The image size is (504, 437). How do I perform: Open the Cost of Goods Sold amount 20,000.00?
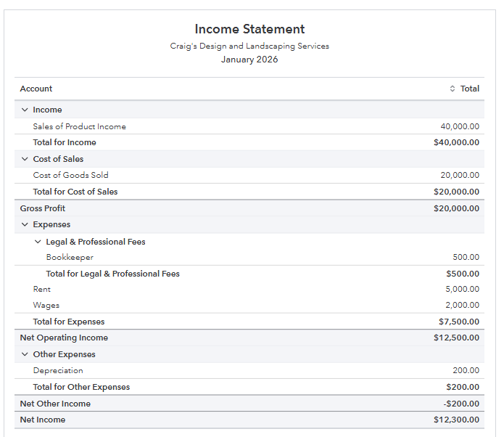pyautogui.click(x=460, y=175)
